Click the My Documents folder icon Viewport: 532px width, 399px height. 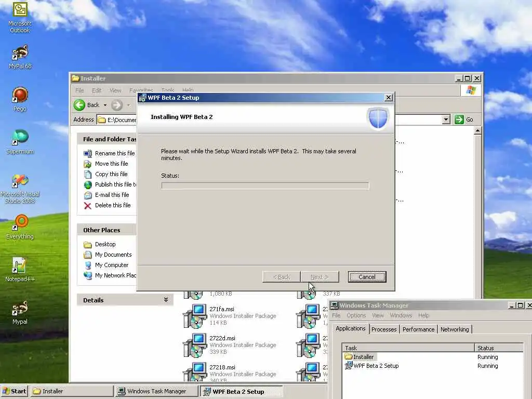click(x=87, y=255)
